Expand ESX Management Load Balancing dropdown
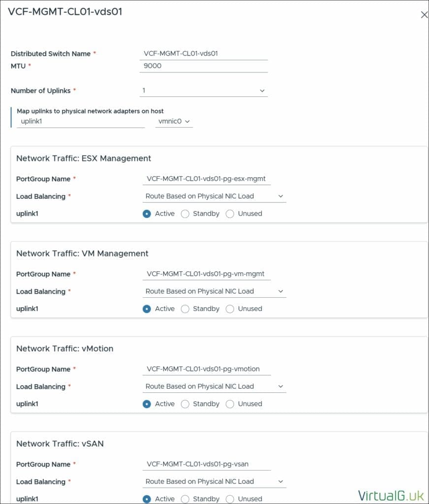 coord(214,196)
